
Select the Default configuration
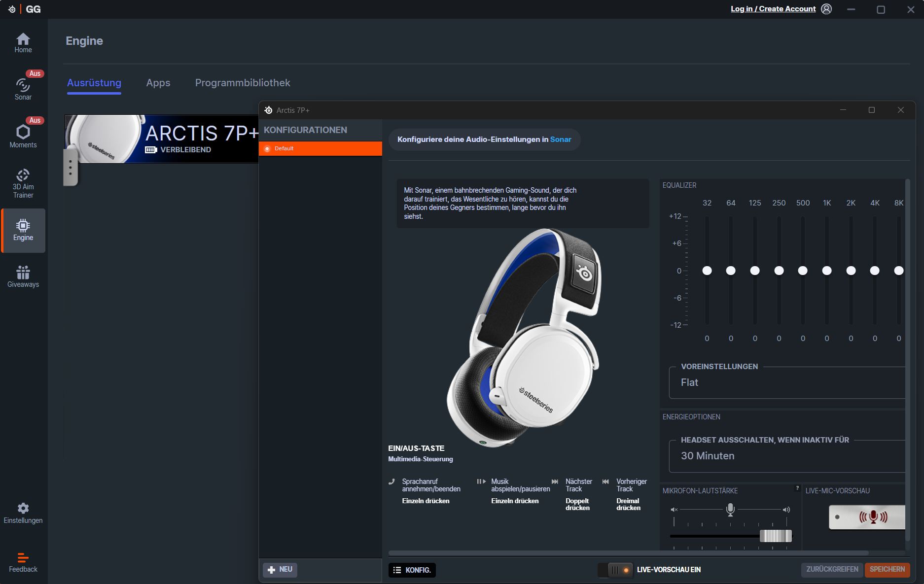(320, 148)
